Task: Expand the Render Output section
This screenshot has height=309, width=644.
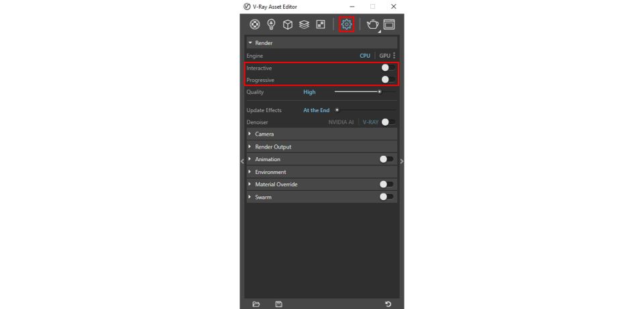Action: tap(273, 146)
